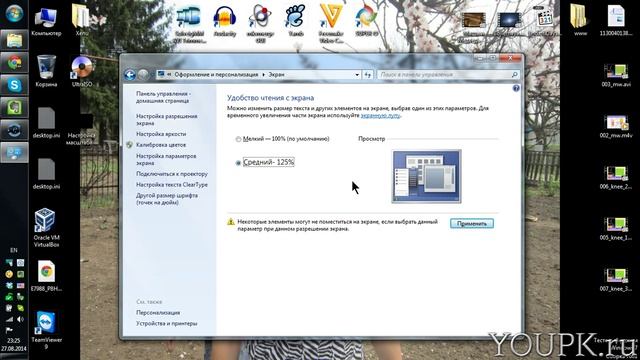Click Настройка параметров экрана link
Screen dimensions: 640x360
click(x=166, y=160)
